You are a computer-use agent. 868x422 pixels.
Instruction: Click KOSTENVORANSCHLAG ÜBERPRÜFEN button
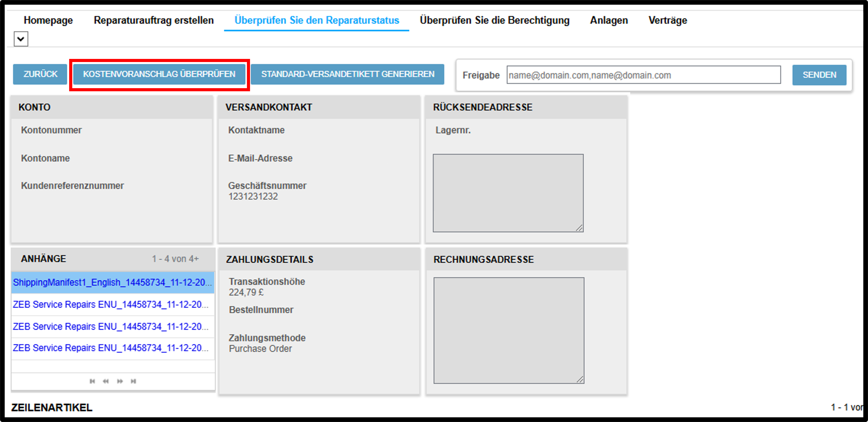point(159,74)
